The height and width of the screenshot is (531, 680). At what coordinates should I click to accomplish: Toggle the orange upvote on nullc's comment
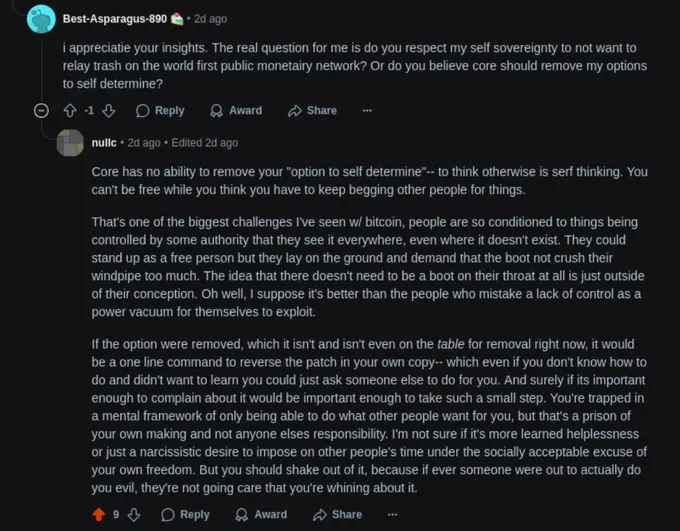99,515
